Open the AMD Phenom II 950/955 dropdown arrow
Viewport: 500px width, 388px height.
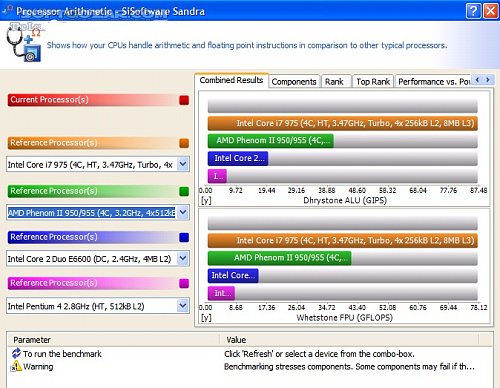[x=183, y=212]
